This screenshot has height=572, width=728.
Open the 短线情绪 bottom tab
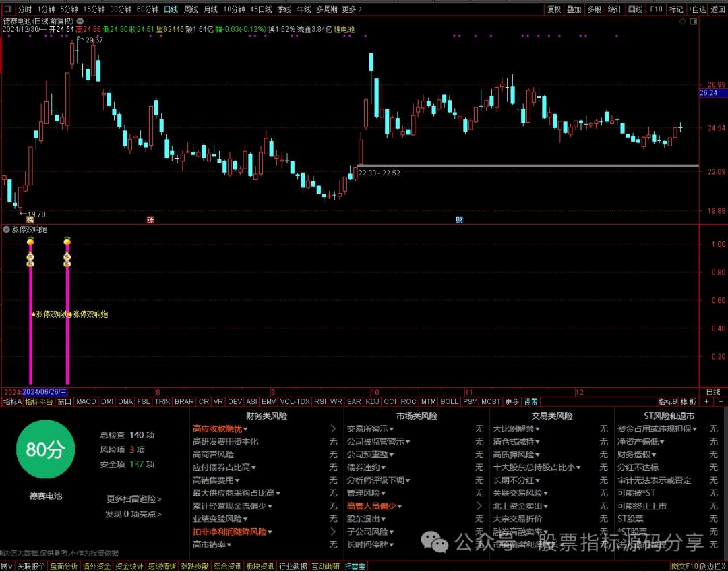tap(162, 567)
